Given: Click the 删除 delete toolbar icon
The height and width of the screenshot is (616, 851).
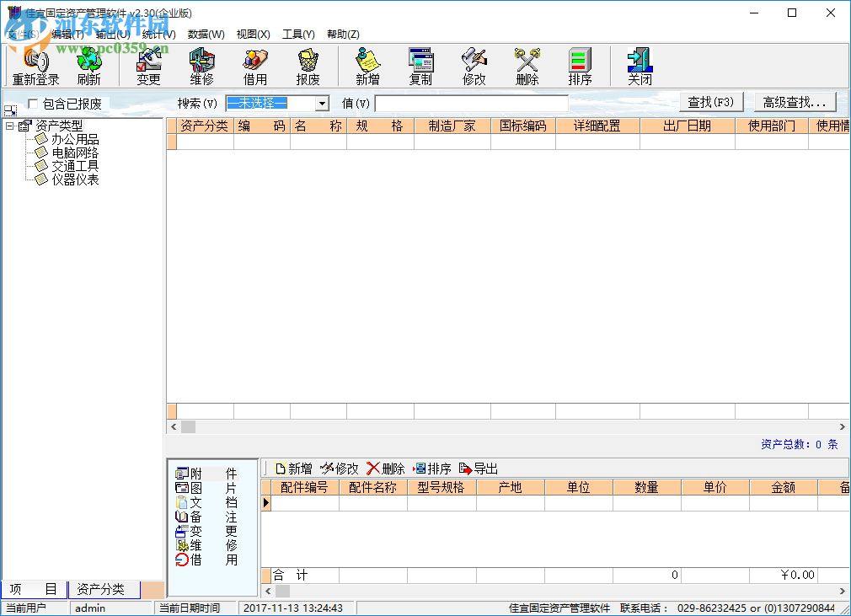Looking at the screenshot, I should point(527,67).
